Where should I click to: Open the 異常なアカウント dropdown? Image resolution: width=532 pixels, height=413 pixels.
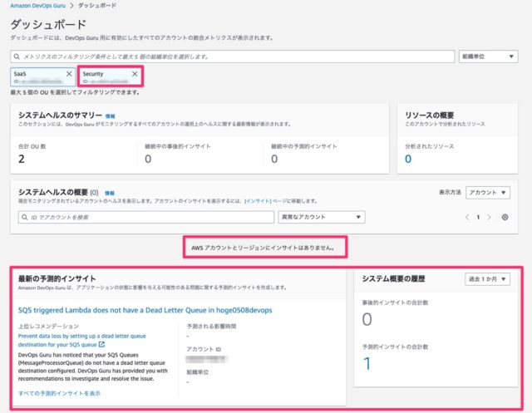click(322, 217)
